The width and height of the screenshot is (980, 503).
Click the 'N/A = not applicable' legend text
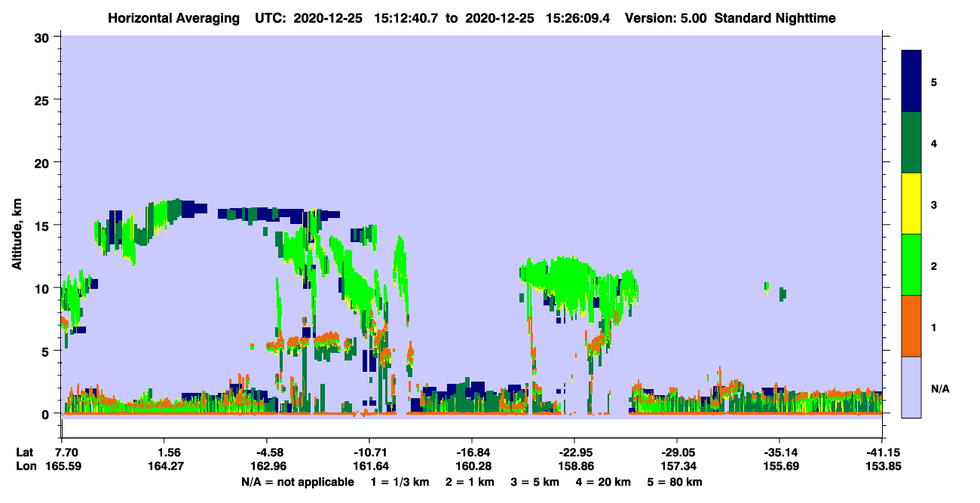pos(297,482)
